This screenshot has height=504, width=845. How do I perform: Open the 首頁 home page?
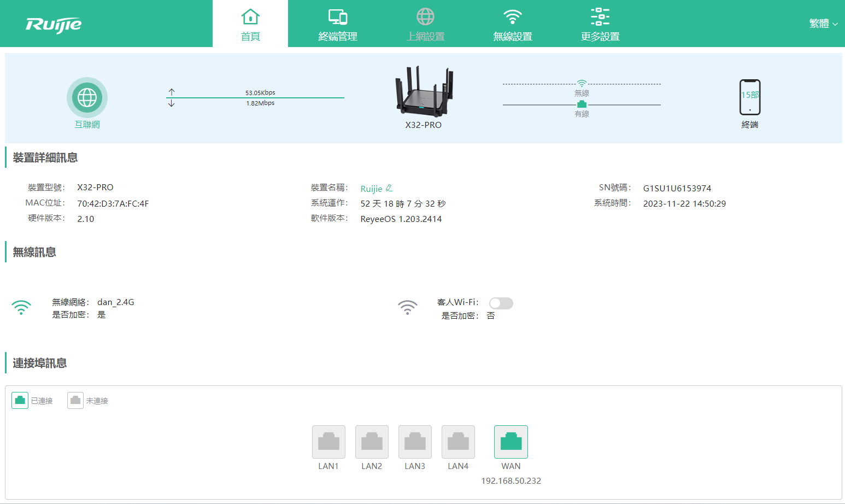coord(250,24)
